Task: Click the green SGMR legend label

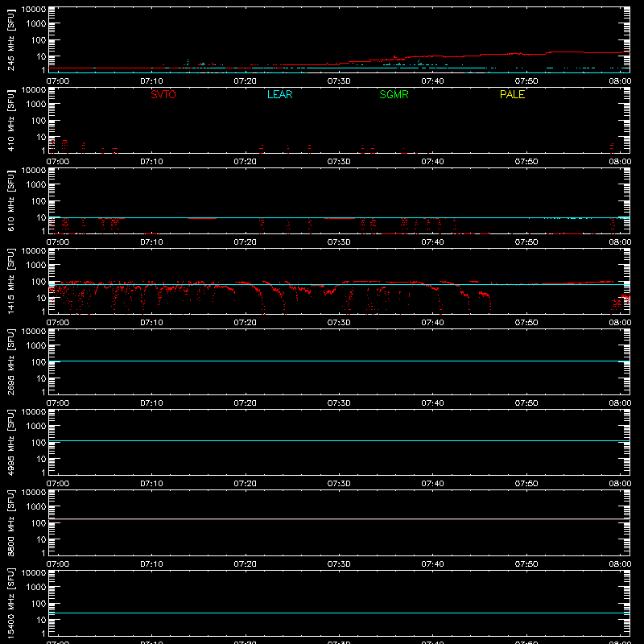Action: [x=394, y=94]
